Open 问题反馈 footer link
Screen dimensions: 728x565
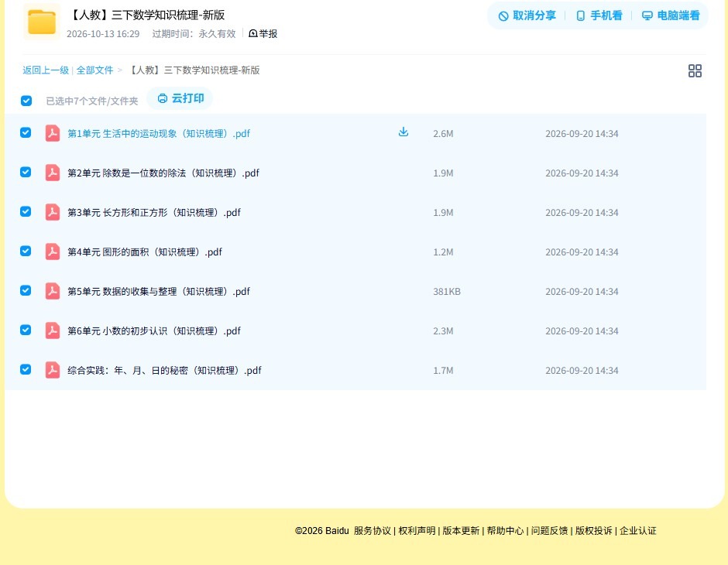coord(549,531)
